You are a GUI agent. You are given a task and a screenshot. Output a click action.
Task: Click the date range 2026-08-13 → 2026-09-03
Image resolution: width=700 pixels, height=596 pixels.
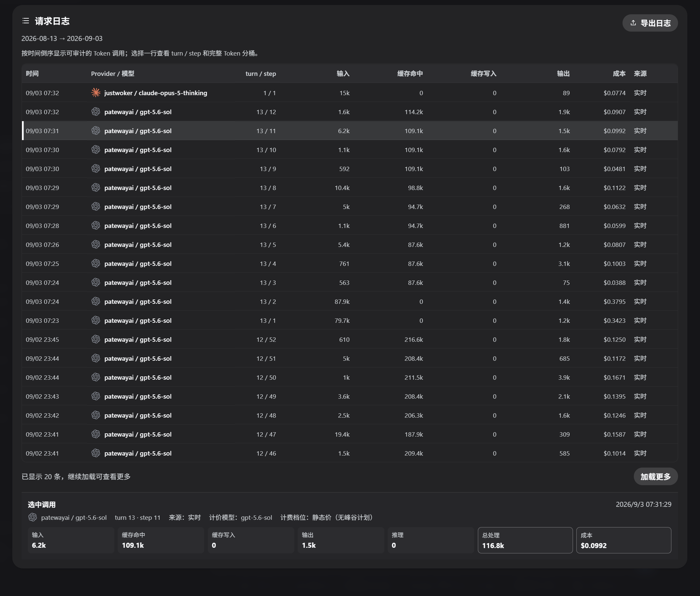pos(62,38)
